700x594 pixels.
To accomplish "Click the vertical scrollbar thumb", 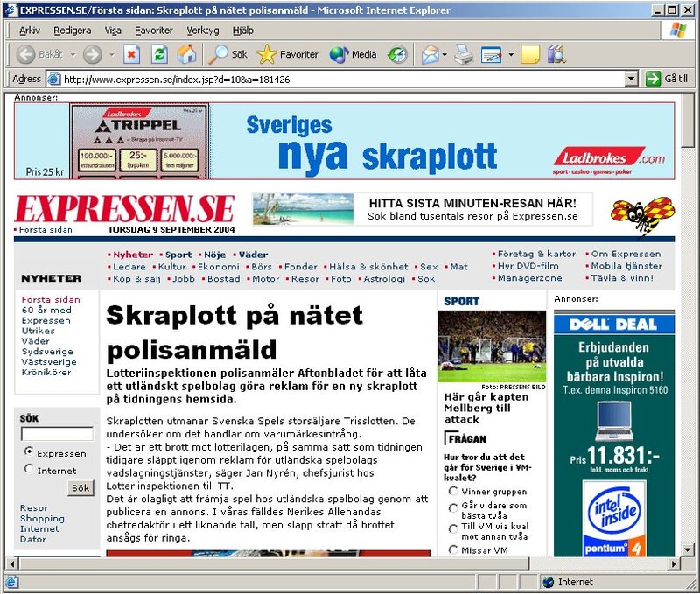I will (688, 120).
